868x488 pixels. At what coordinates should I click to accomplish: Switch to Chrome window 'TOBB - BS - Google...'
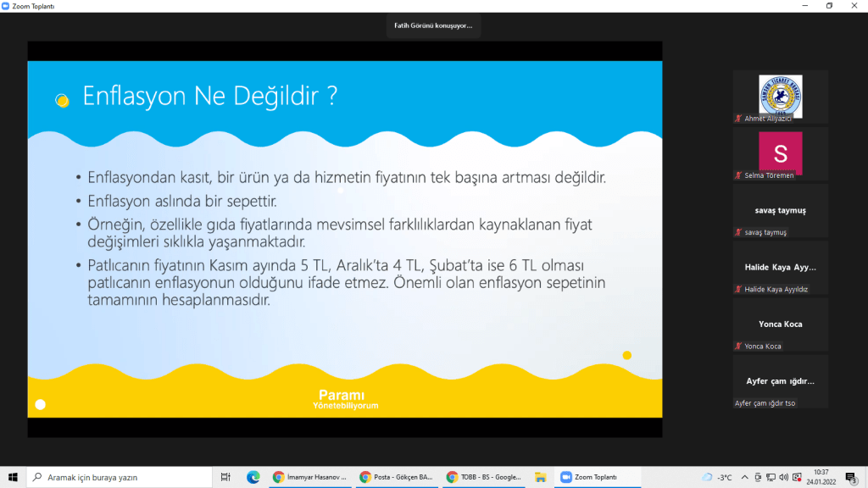coord(484,477)
